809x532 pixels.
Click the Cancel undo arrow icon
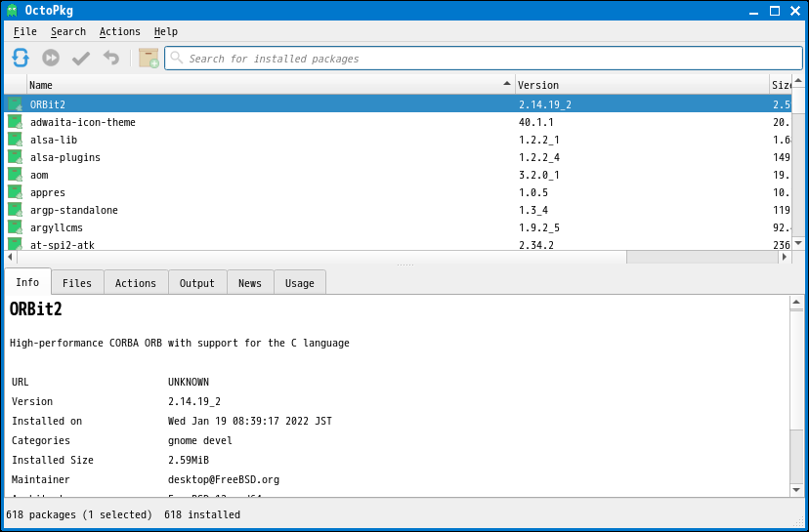111,58
